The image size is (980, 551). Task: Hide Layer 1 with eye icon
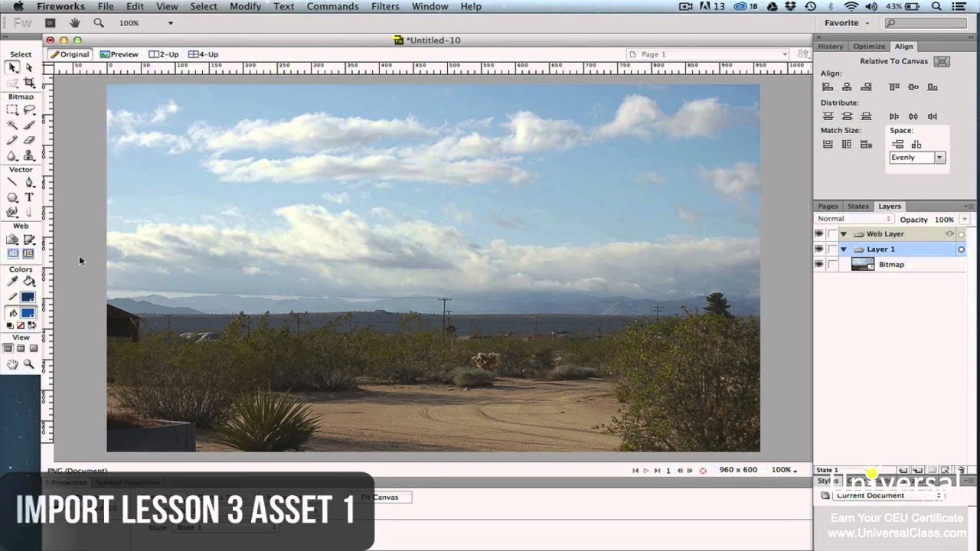(818, 249)
